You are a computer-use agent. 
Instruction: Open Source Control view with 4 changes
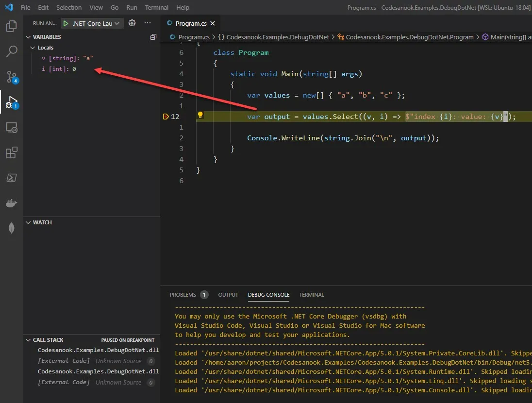[12, 77]
